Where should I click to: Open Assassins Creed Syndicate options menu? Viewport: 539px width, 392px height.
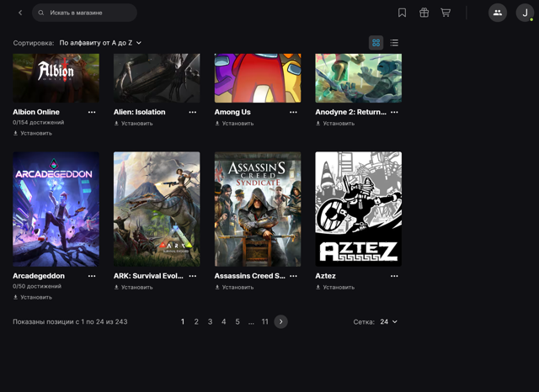click(x=293, y=276)
